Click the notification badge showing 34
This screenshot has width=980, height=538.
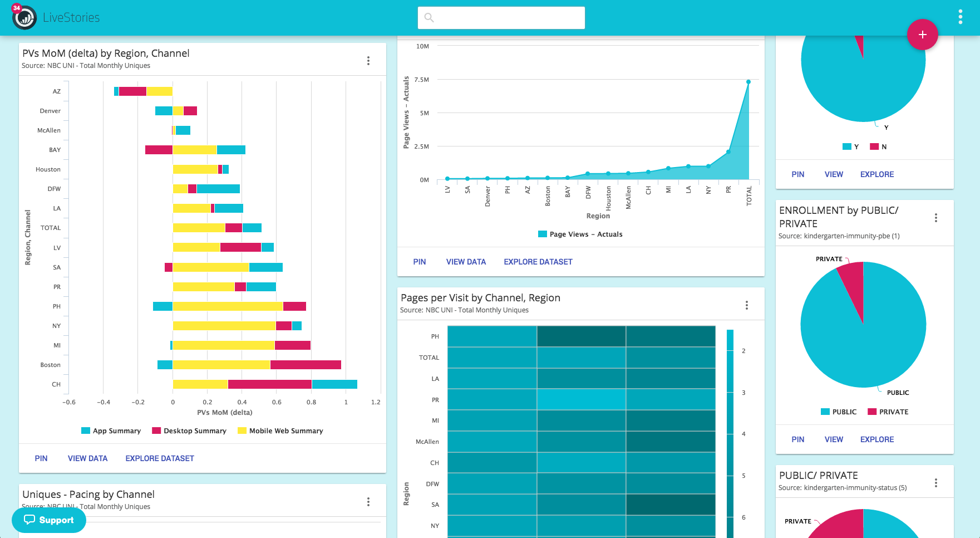17,8
